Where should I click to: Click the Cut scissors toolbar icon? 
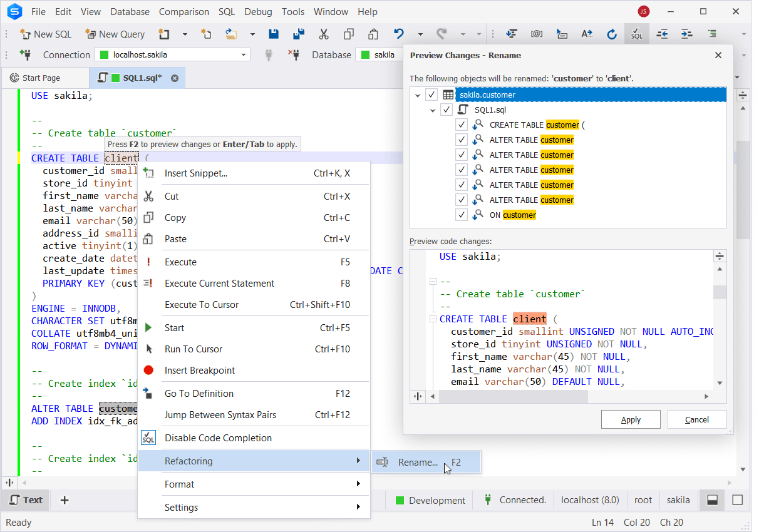(324, 34)
